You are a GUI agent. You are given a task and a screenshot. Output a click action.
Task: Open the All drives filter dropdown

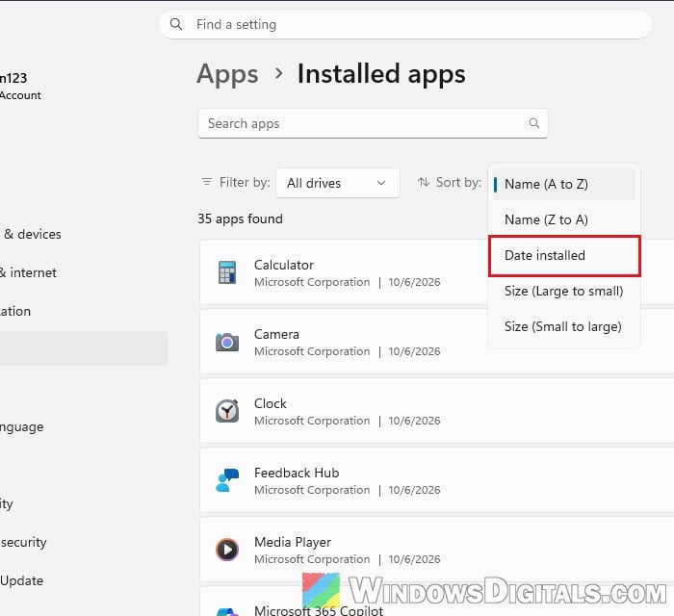pos(337,183)
